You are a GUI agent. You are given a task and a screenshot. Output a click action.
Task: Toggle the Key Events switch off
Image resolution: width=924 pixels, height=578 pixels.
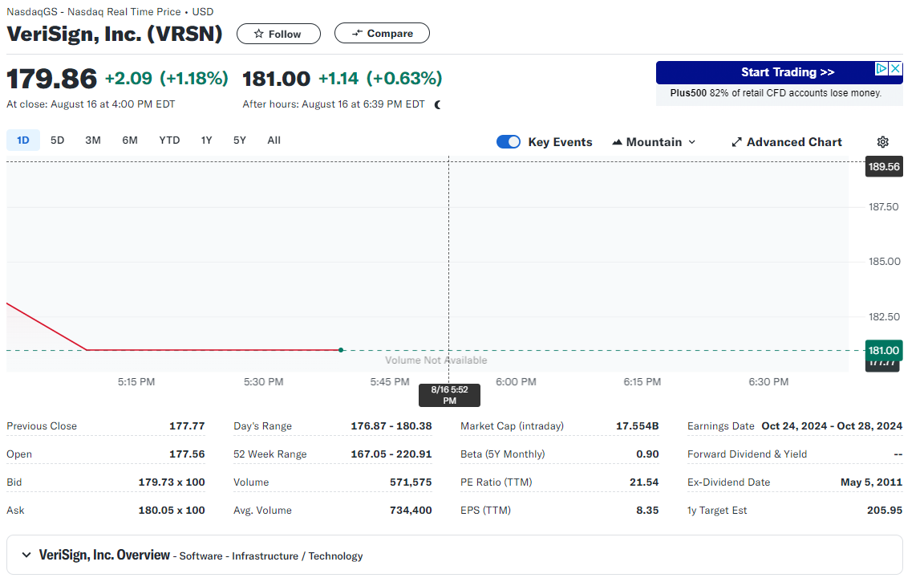pyautogui.click(x=509, y=142)
